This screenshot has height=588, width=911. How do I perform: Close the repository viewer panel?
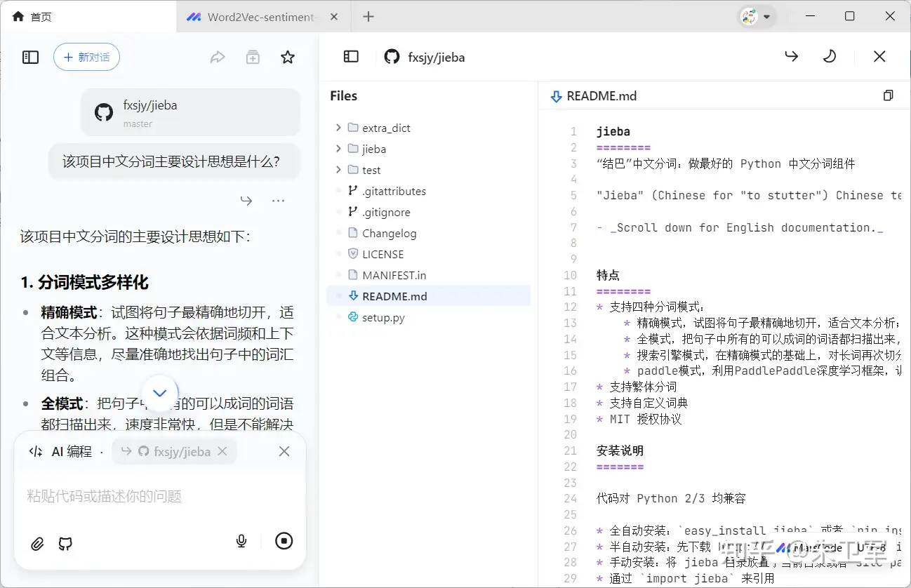tap(879, 56)
